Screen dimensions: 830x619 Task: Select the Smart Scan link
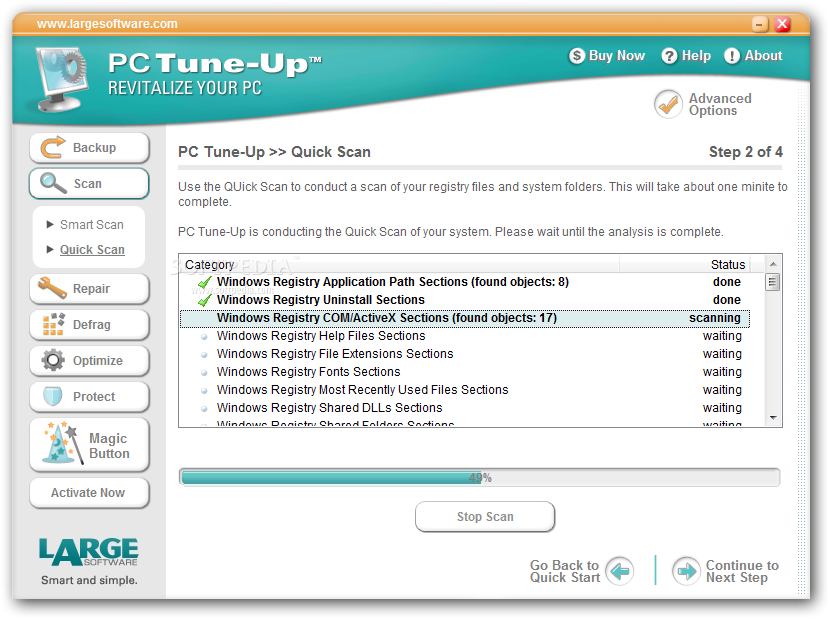click(x=92, y=225)
